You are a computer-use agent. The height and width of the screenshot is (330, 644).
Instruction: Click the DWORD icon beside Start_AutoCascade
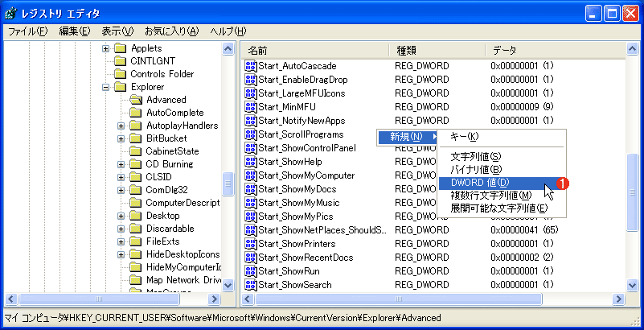[x=251, y=66]
